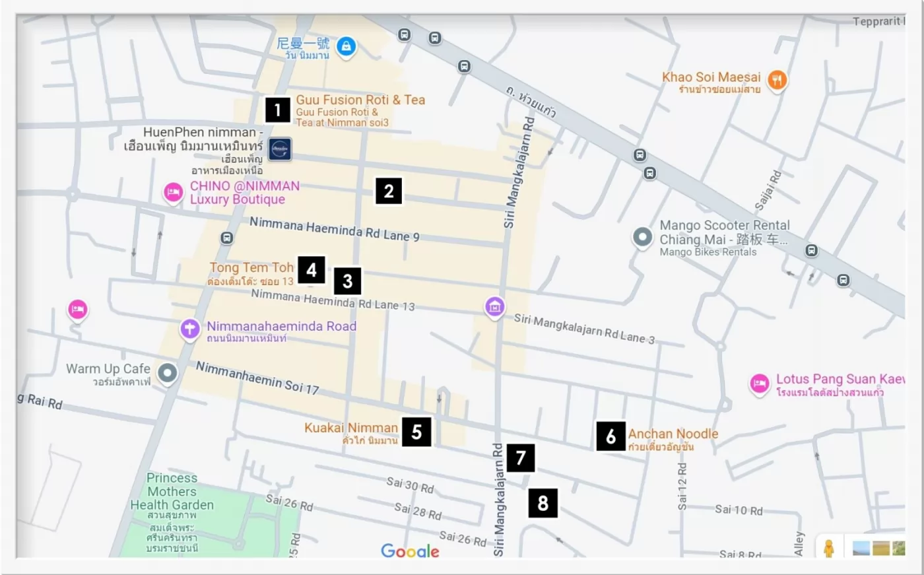Select the Khao Soi Maesai restaurant icon

[x=778, y=81]
